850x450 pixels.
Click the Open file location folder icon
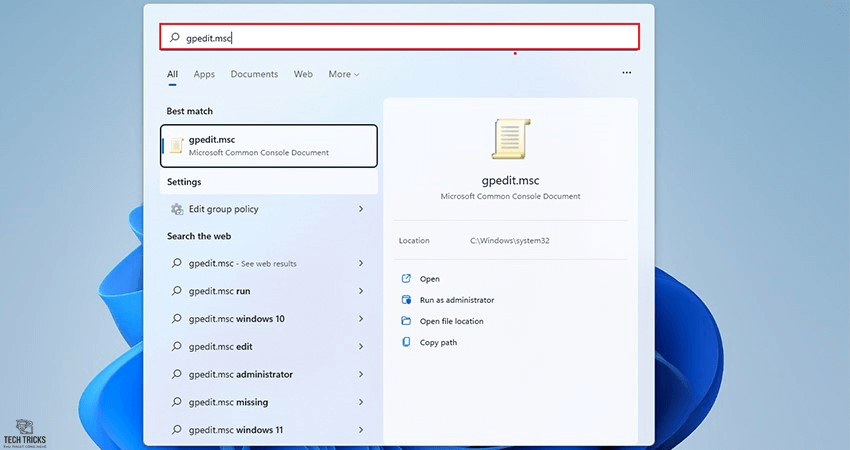(x=406, y=320)
